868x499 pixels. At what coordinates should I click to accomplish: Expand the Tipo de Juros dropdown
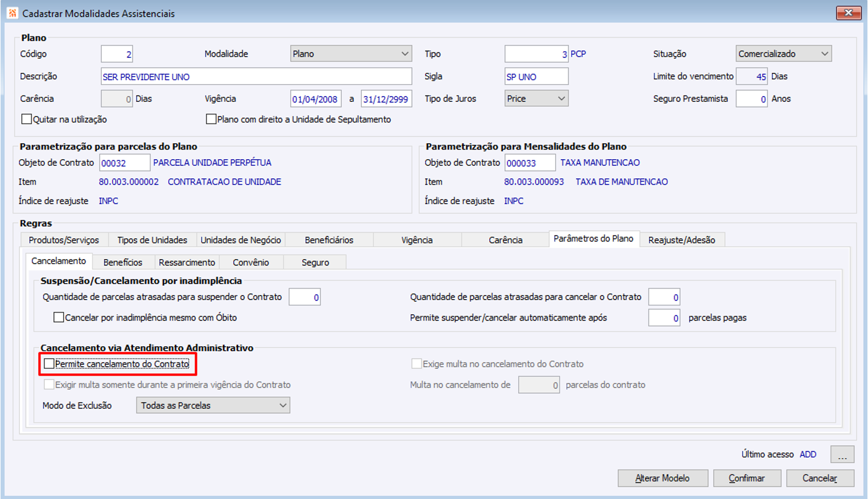tap(536, 98)
